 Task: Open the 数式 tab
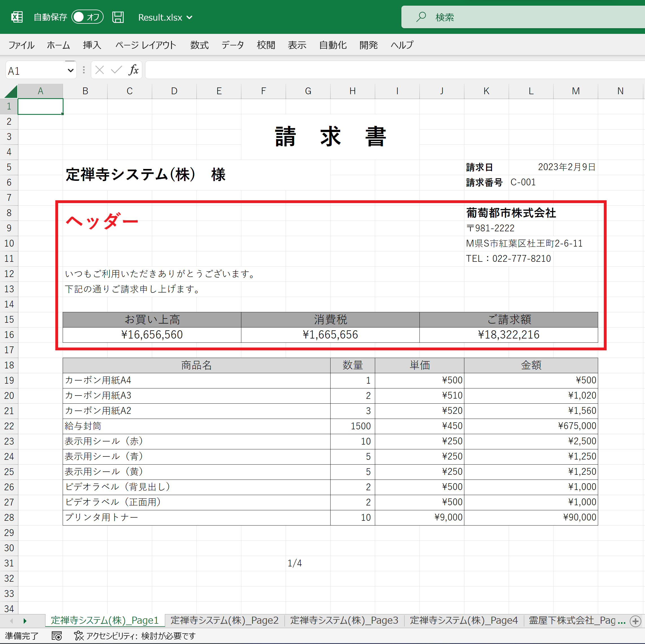coord(199,45)
